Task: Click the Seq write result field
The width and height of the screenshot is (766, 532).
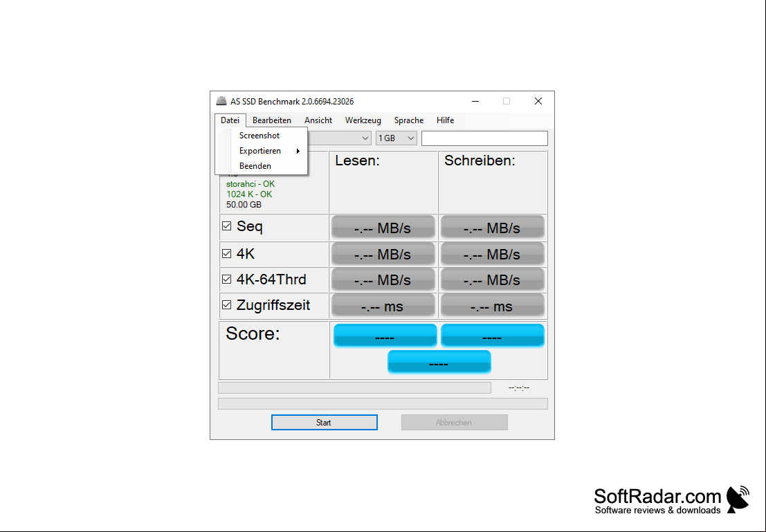Action: tap(493, 228)
